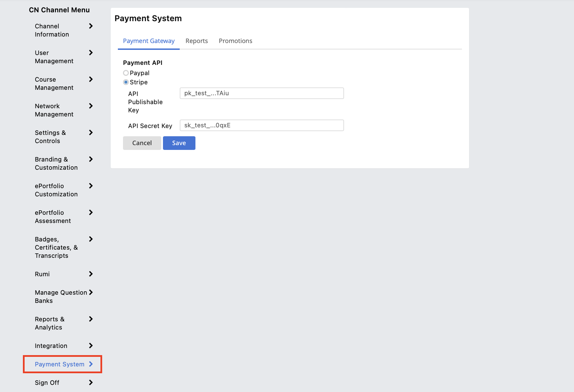Image resolution: width=574 pixels, height=392 pixels.
Task: Click Branding & Customization arrow icon
Action: click(x=91, y=159)
